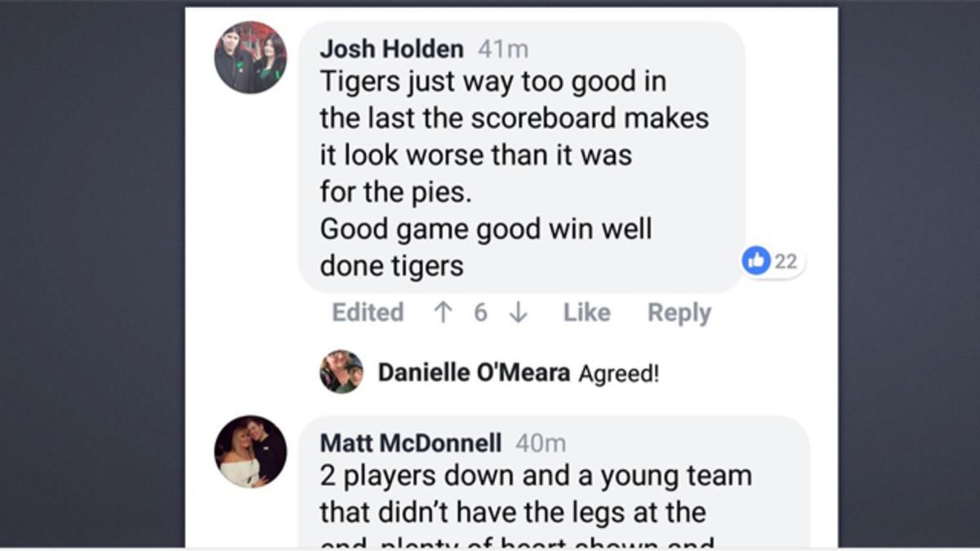
Task: Show who reacted via the 22 count
Action: click(x=786, y=261)
